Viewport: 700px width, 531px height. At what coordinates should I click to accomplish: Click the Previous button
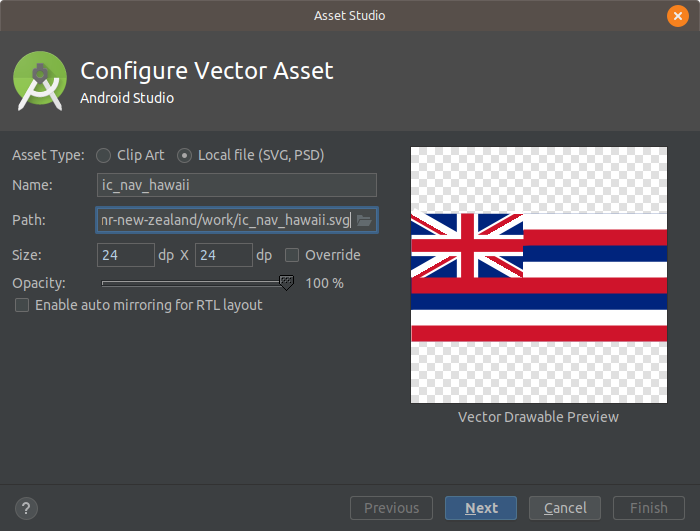392,508
